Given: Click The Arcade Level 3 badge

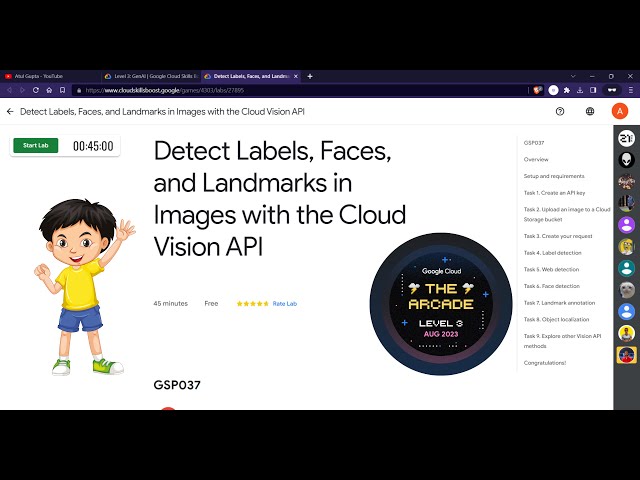Looking at the screenshot, I should point(441,304).
